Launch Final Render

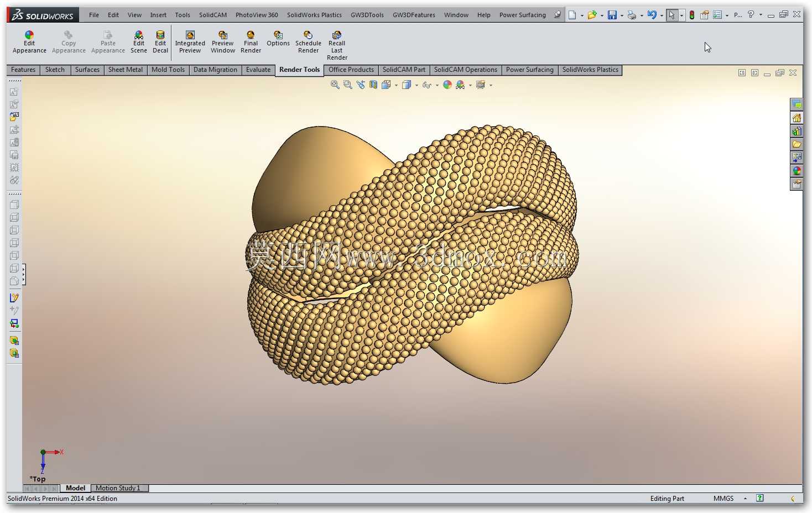tap(251, 42)
